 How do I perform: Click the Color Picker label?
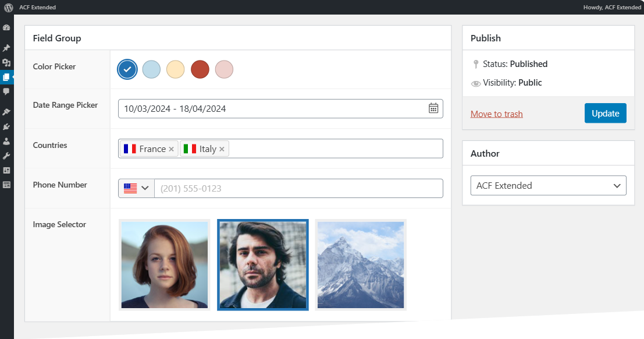click(54, 66)
